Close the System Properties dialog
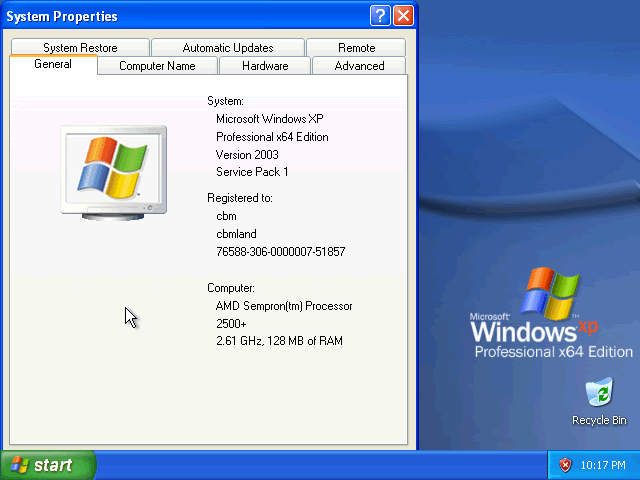Screen dimensions: 640x480 click(x=403, y=16)
